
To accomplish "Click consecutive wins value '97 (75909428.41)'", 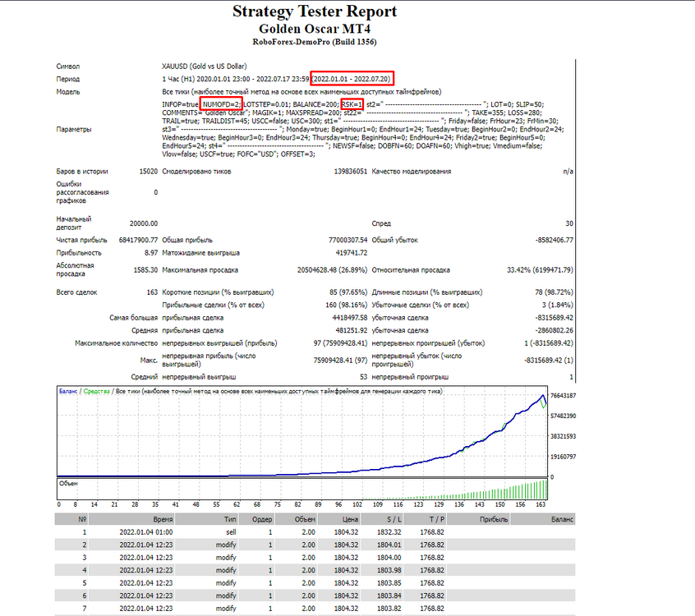I will (x=340, y=343).
